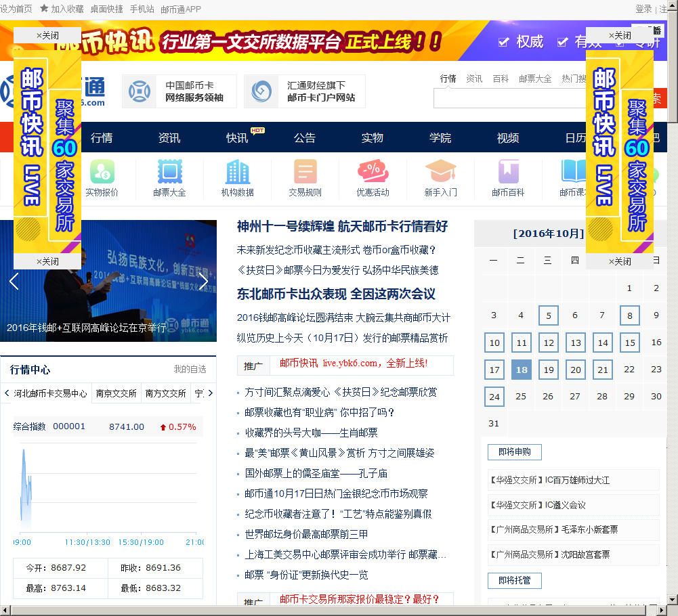Image resolution: width=678 pixels, height=616 pixels.
Task: Open article 国外邮票上的儒圣庙堂——孔子庙
Action: tap(316, 473)
